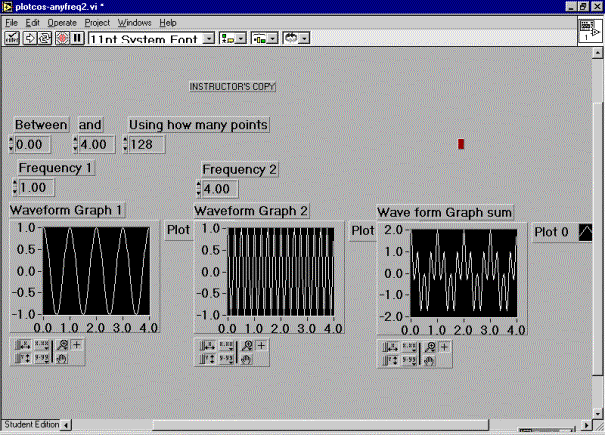
Task: Click the Plot legend of Waveform Graph 2
Action: (363, 231)
